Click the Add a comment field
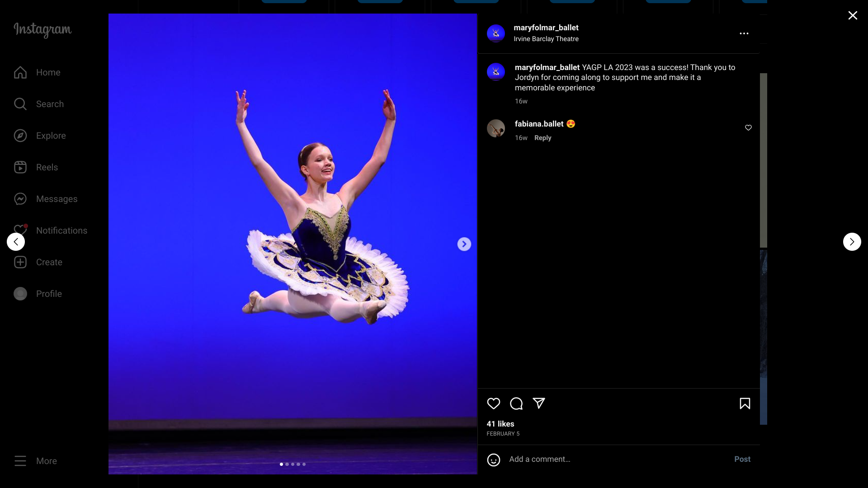Image resolution: width=868 pixels, height=488 pixels. [615, 459]
